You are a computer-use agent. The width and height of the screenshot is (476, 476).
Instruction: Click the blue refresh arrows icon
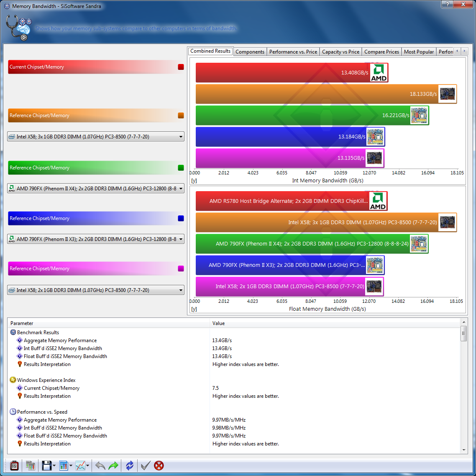(130, 466)
